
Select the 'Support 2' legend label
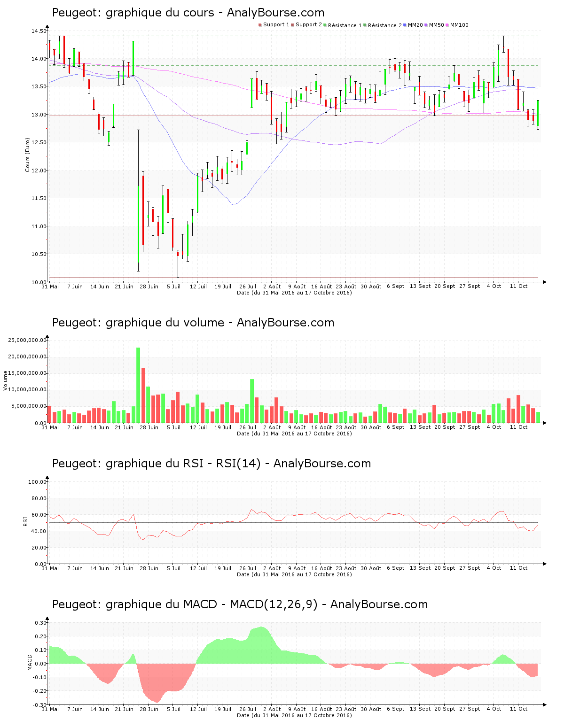tap(309, 25)
